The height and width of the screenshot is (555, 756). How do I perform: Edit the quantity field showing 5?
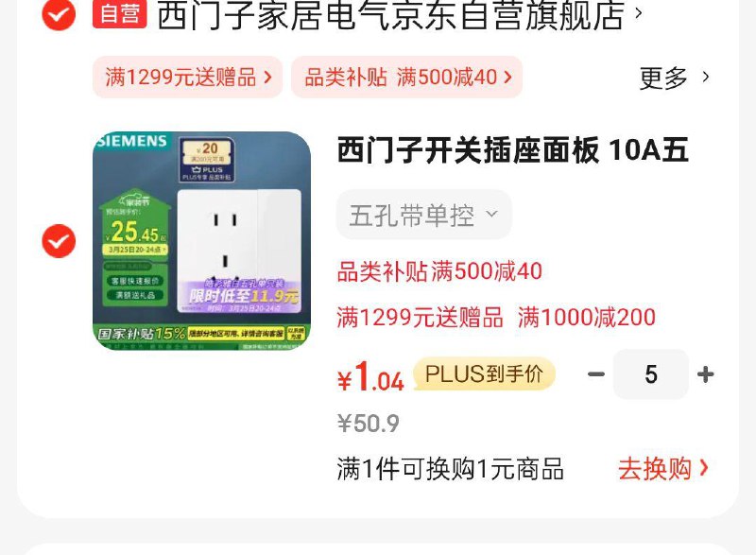651,374
